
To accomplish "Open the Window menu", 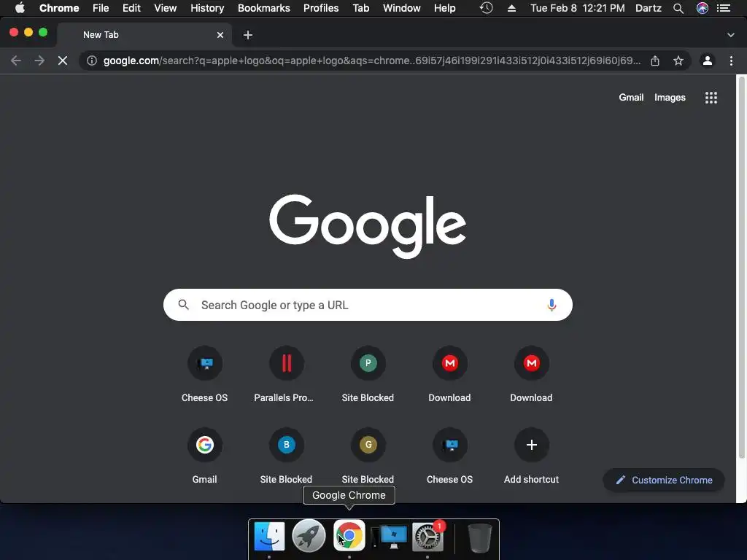I will click(402, 8).
